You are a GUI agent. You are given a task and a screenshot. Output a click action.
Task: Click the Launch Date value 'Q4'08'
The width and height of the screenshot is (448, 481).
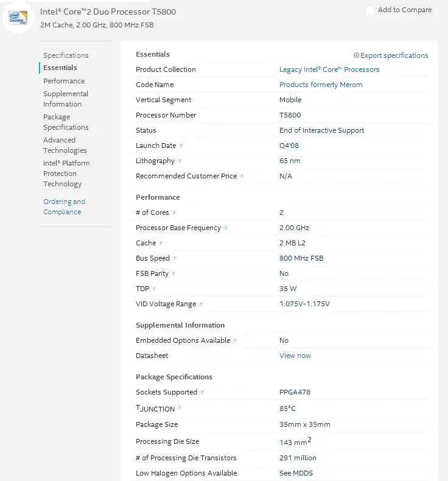coord(289,146)
